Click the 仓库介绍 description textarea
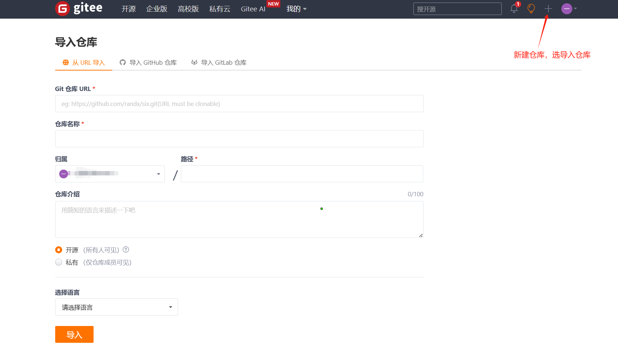618x364 pixels. pos(239,219)
